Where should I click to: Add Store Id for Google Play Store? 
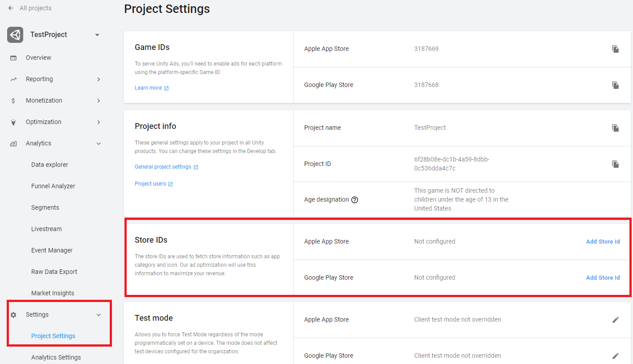[603, 277]
